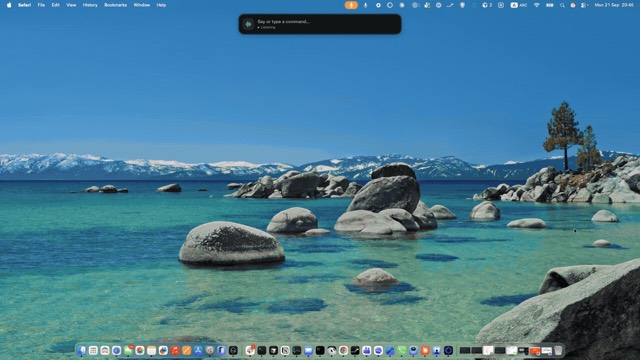Image resolution: width=640 pixels, height=360 pixels.
Task: Open the File menu
Action: point(41,5)
